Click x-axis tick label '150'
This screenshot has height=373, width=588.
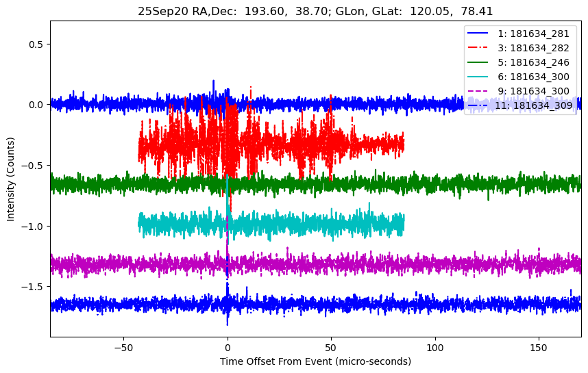coord(539,348)
